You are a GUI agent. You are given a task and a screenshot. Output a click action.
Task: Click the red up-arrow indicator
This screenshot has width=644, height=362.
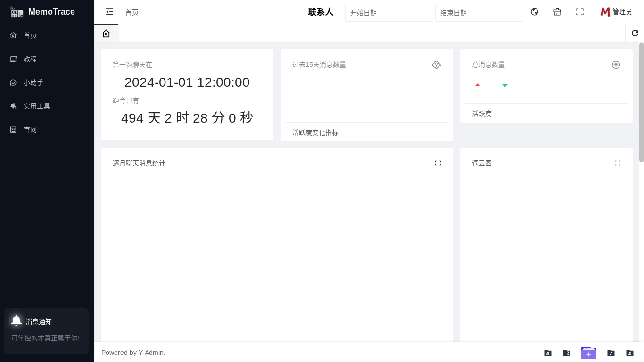[x=478, y=85]
